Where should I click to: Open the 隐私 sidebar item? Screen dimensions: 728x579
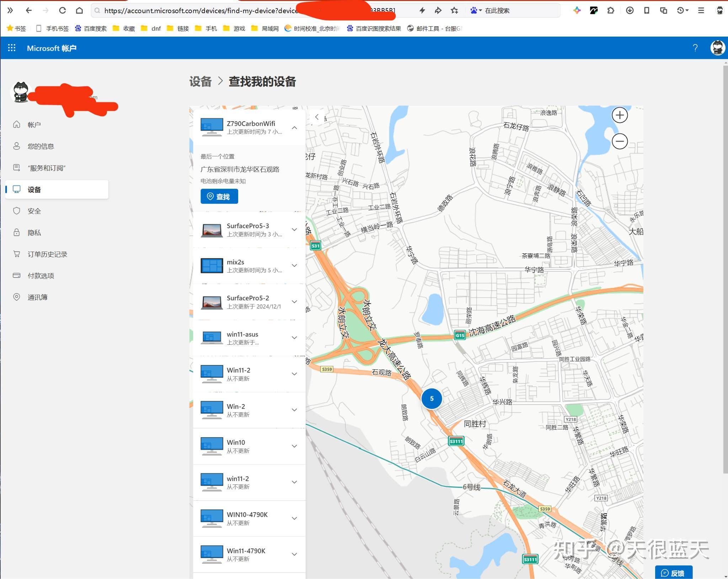pyautogui.click(x=57, y=232)
